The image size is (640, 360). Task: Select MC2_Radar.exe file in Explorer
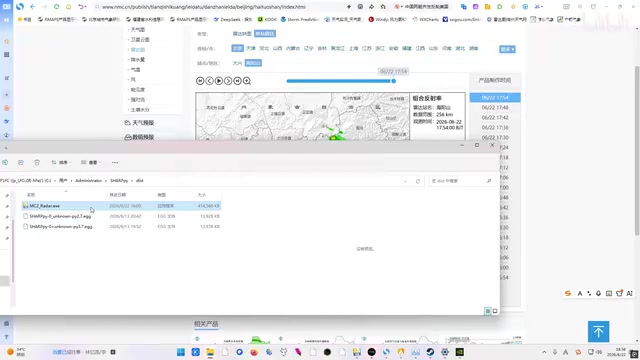coord(121,206)
